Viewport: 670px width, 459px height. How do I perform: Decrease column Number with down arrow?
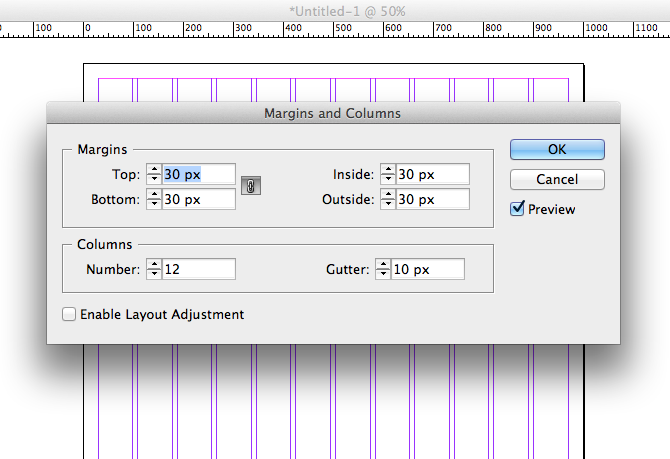click(154, 273)
